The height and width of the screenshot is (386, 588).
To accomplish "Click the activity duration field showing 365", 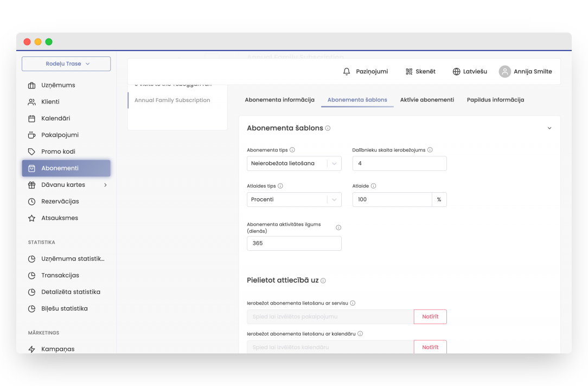I will click(x=294, y=243).
